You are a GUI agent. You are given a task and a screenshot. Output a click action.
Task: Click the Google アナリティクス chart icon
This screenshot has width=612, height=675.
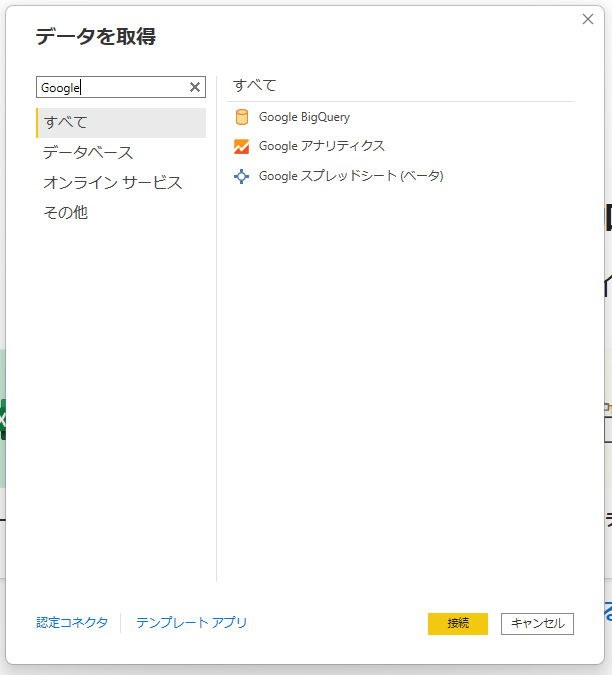tap(241, 146)
